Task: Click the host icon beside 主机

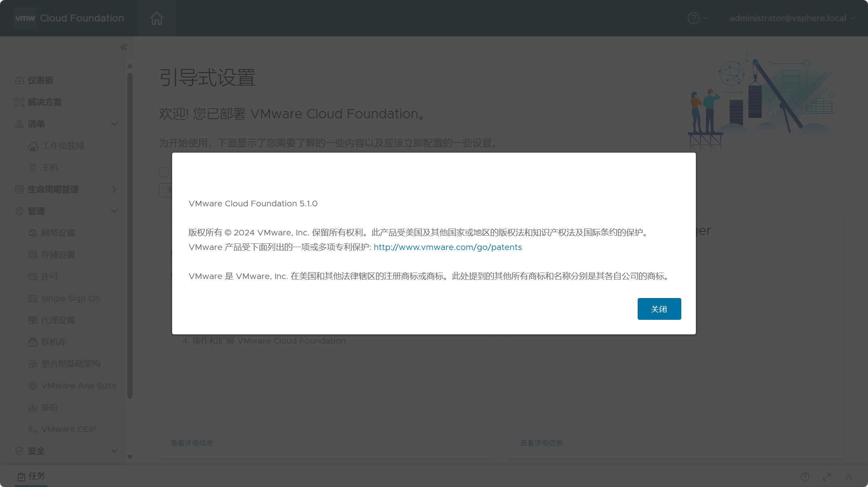Action: pyautogui.click(x=33, y=168)
